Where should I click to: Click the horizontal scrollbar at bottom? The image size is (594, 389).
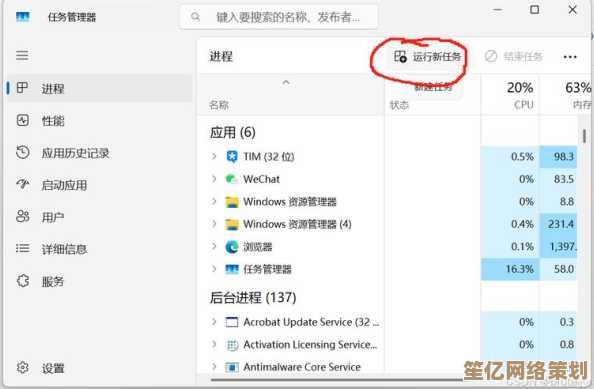[x=337, y=379]
